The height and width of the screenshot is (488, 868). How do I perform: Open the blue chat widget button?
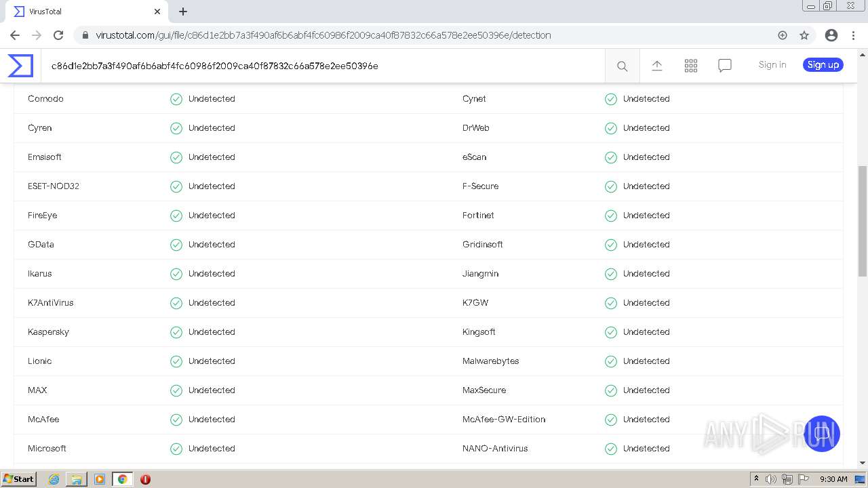point(822,434)
